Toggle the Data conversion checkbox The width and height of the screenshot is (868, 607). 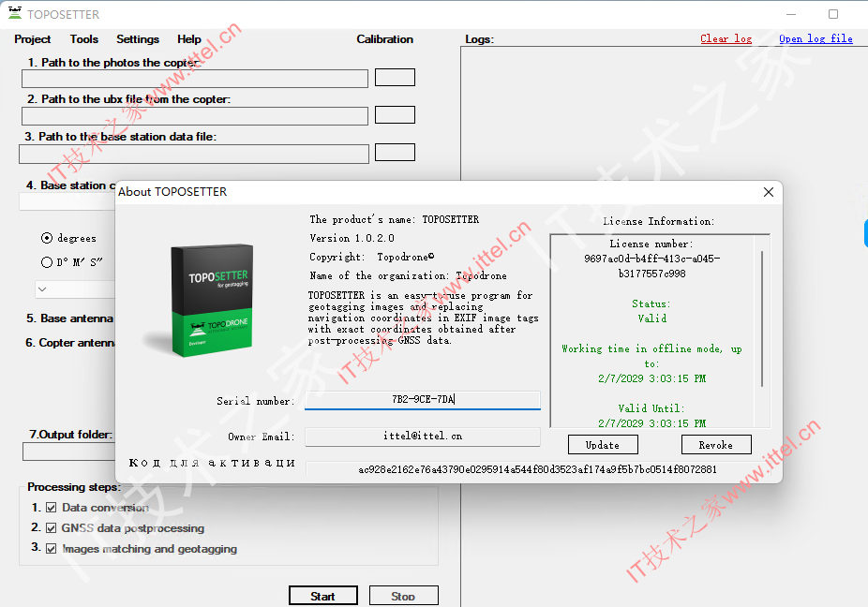coord(52,508)
